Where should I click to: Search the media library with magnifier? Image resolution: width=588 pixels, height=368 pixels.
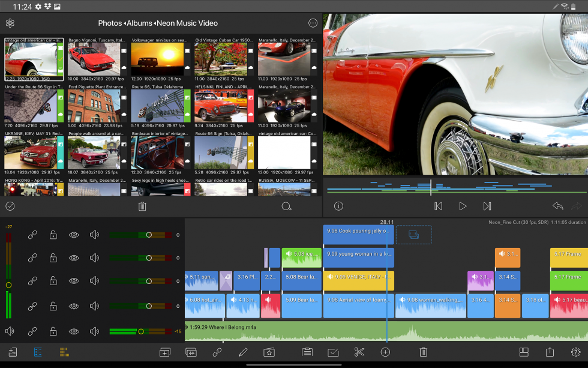pos(286,207)
